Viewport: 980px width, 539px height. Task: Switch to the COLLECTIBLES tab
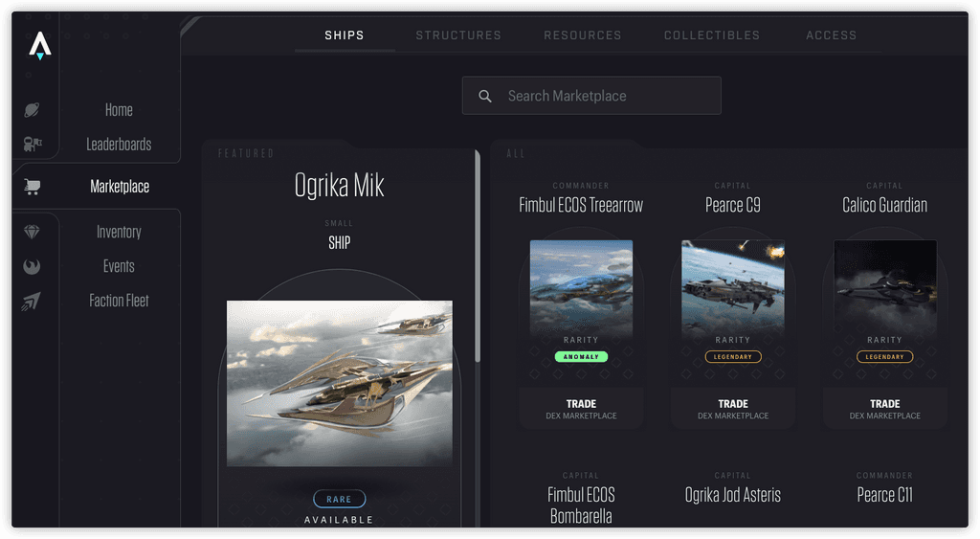[x=712, y=35]
